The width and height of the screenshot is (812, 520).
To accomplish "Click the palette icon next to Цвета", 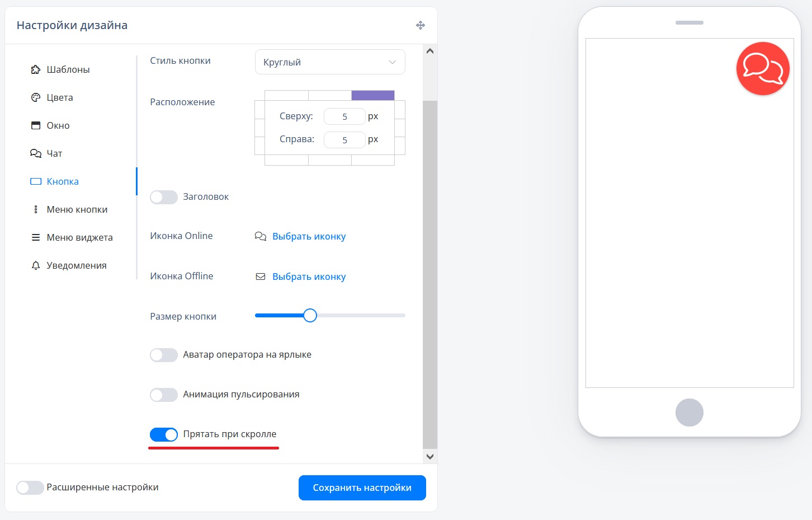I will [36, 97].
